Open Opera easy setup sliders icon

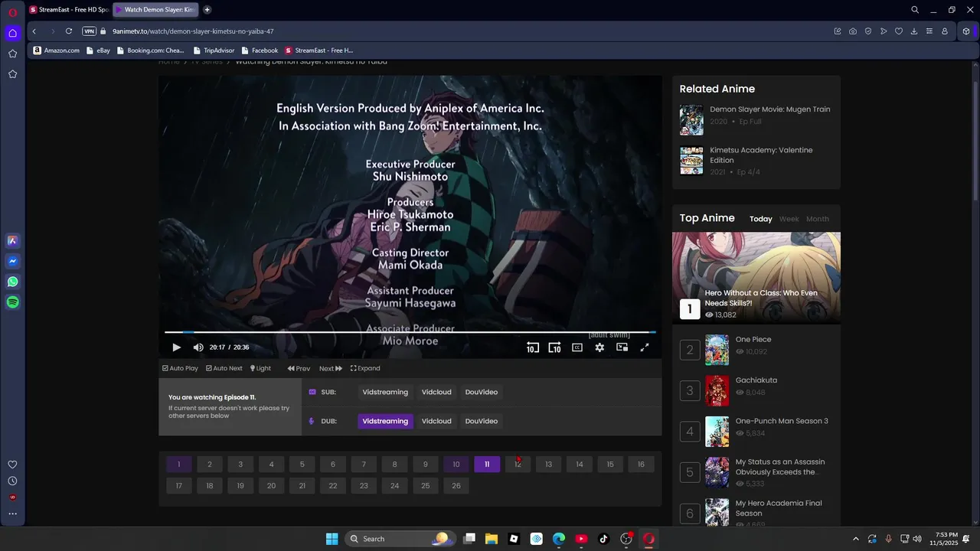[x=929, y=31]
